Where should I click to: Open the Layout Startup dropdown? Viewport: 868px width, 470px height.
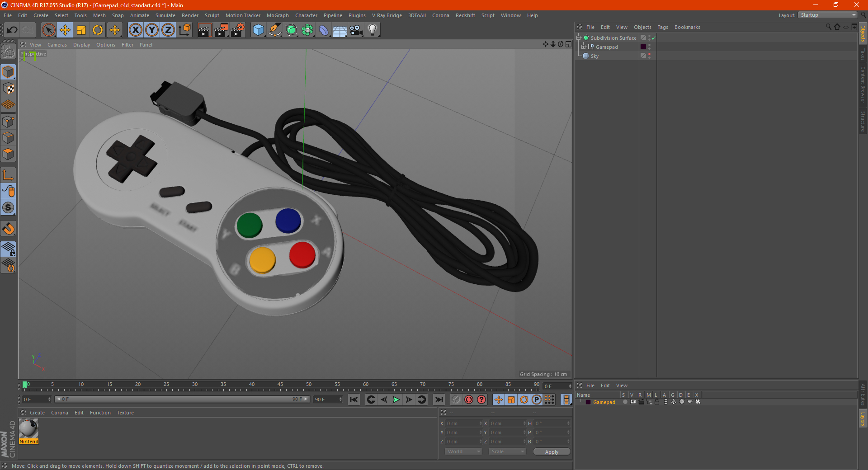828,15
